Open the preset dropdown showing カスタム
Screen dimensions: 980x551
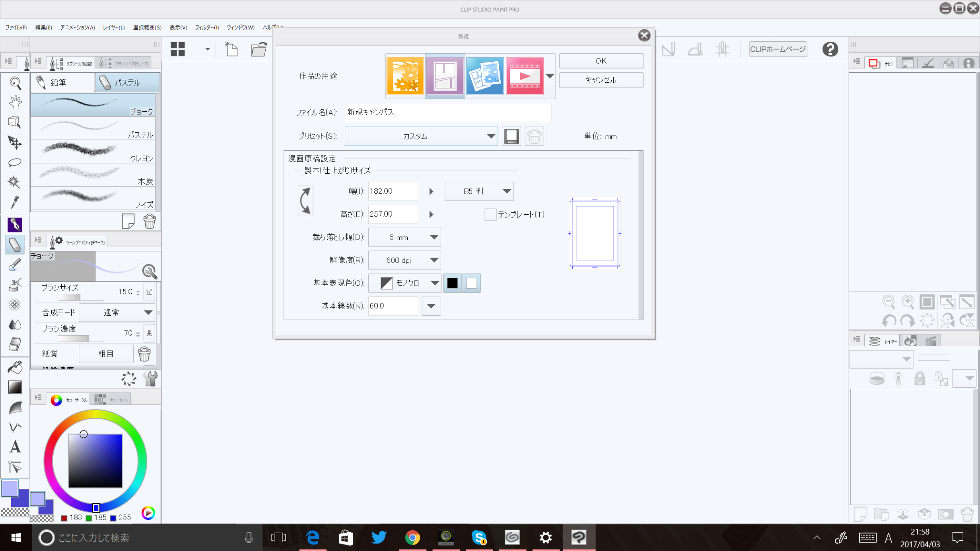(421, 136)
